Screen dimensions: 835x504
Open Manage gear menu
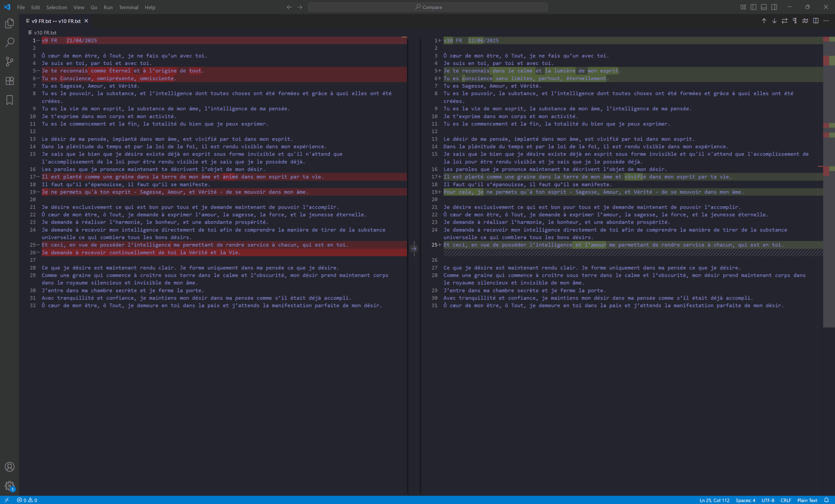click(9, 486)
